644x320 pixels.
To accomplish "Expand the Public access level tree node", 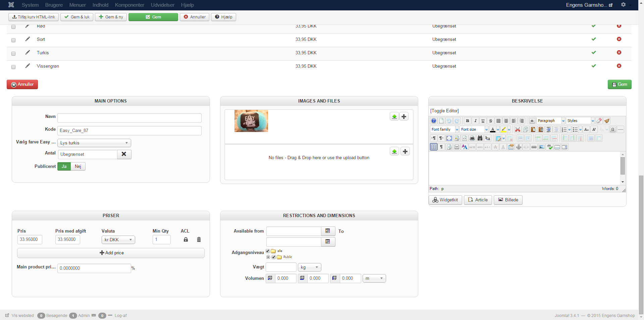I will [x=268, y=257].
